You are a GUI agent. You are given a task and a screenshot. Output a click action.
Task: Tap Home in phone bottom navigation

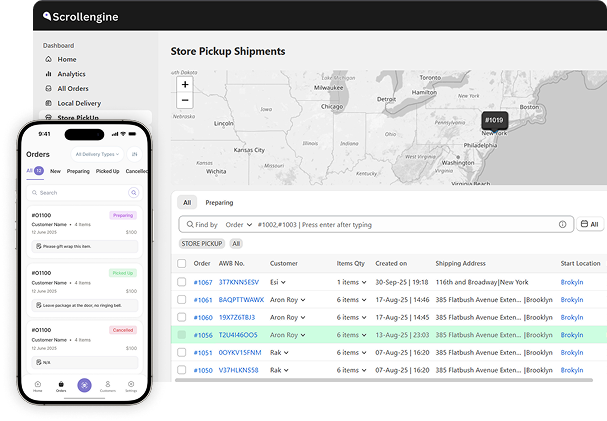[x=38, y=386]
